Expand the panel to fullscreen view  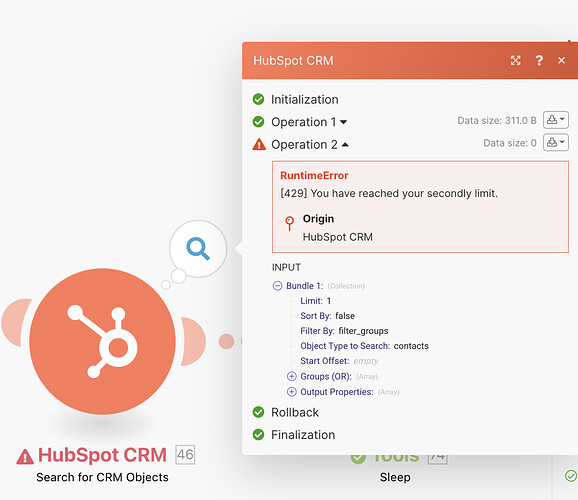pyautogui.click(x=515, y=60)
